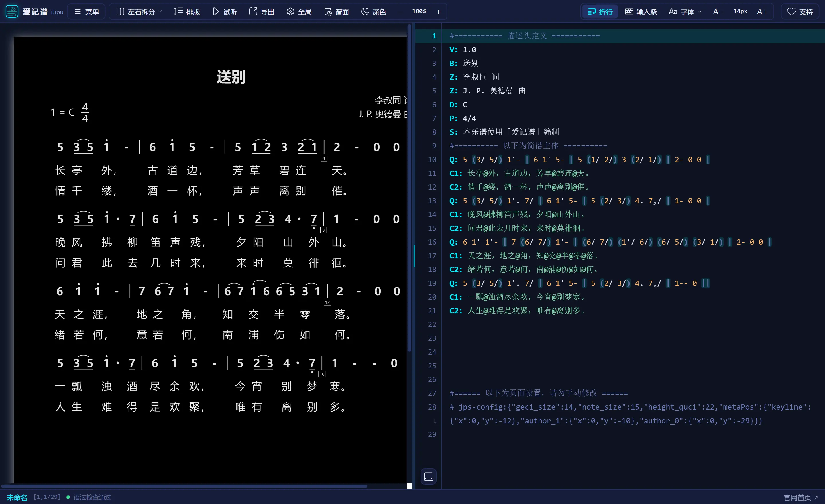Open the 菜单 menu

pos(87,12)
